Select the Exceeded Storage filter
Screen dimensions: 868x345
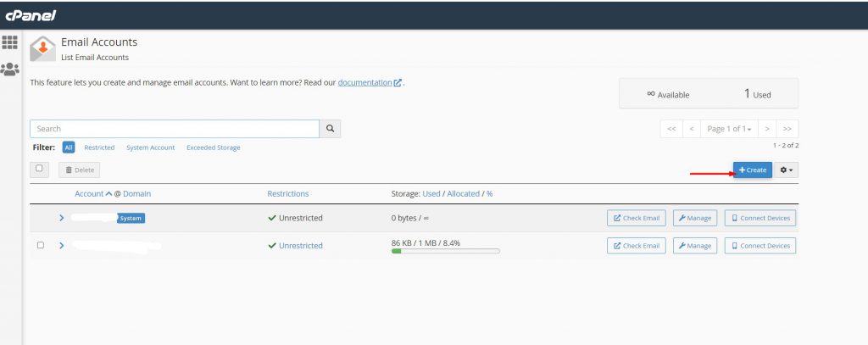(213, 147)
